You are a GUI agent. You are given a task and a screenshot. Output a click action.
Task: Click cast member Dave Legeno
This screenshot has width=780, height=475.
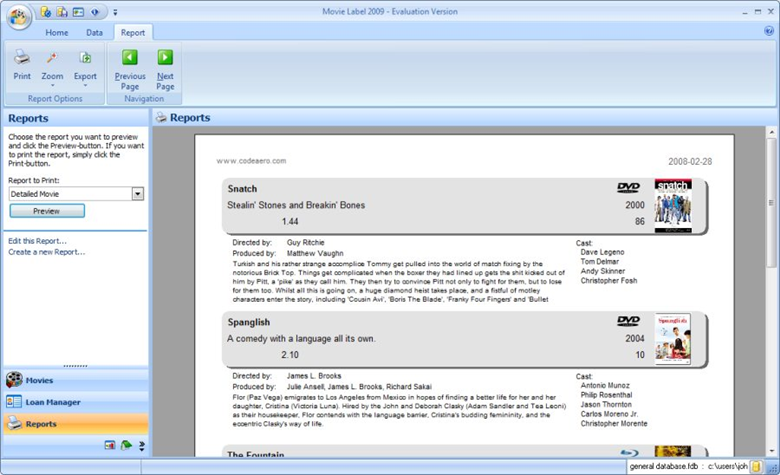(x=602, y=252)
